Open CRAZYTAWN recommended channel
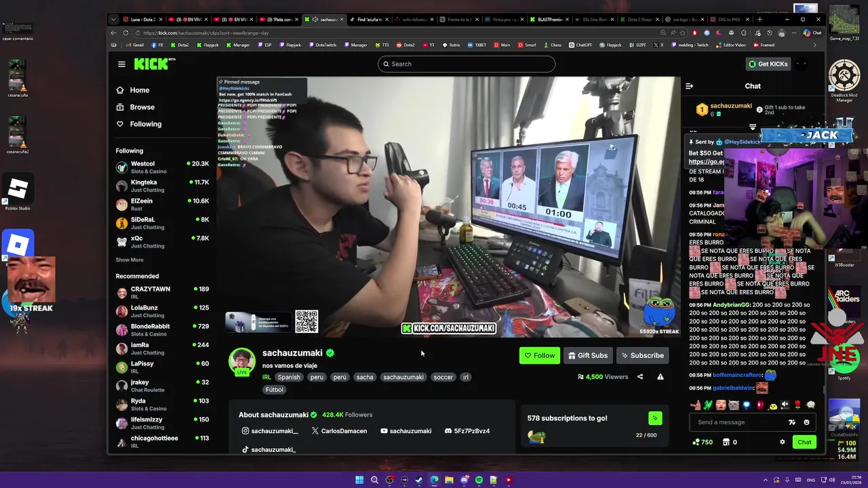Image resolution: width=868 pixels, height=488 pixels. (162, 292)
